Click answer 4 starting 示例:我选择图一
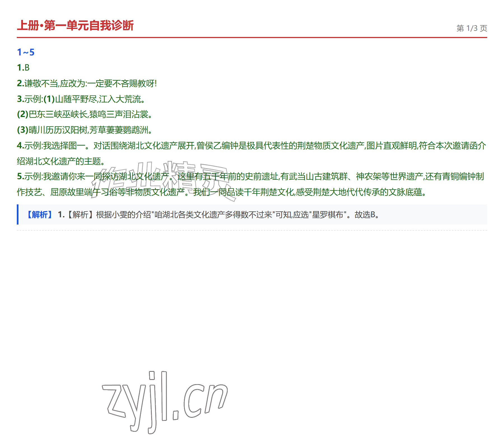The width and height of the screenshot is (504, 448). click(251, 146)
